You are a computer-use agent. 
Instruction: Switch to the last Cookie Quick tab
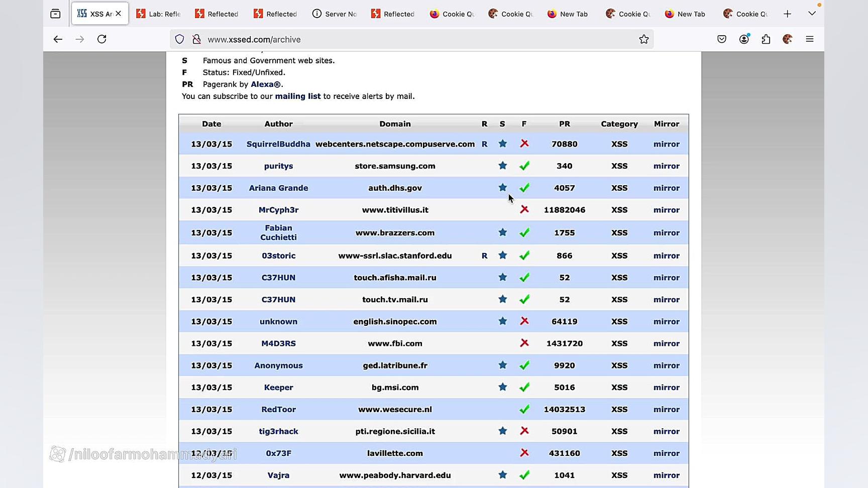746,14
